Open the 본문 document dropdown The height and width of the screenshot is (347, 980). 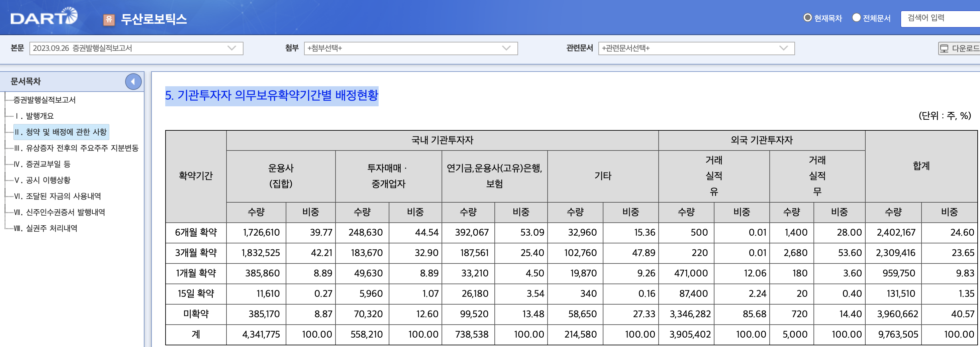[x=136, y=48]
